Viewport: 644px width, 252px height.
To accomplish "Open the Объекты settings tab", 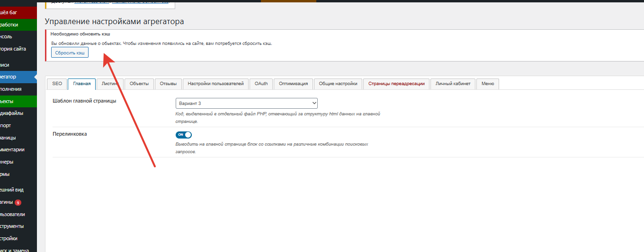I will [x=139, y=84].
